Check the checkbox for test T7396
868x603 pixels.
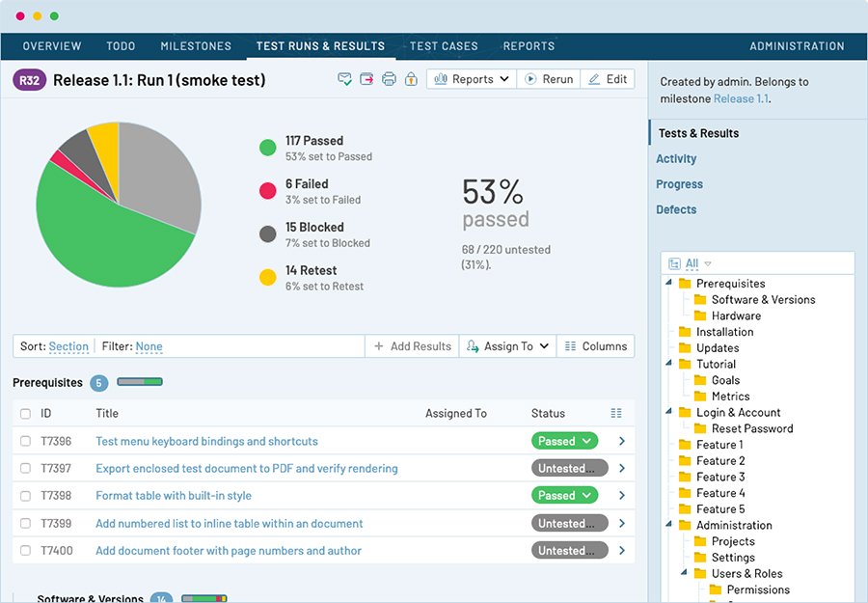(x=24, y=441)
